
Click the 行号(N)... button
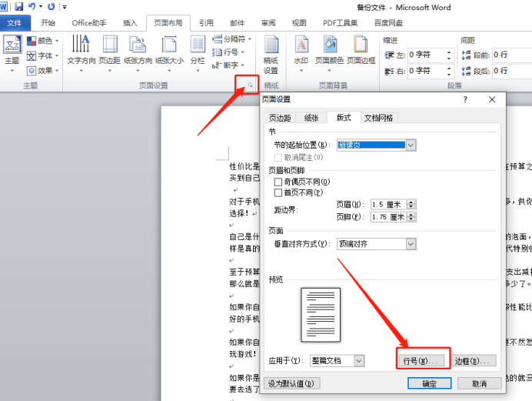(x=421, y=361)
